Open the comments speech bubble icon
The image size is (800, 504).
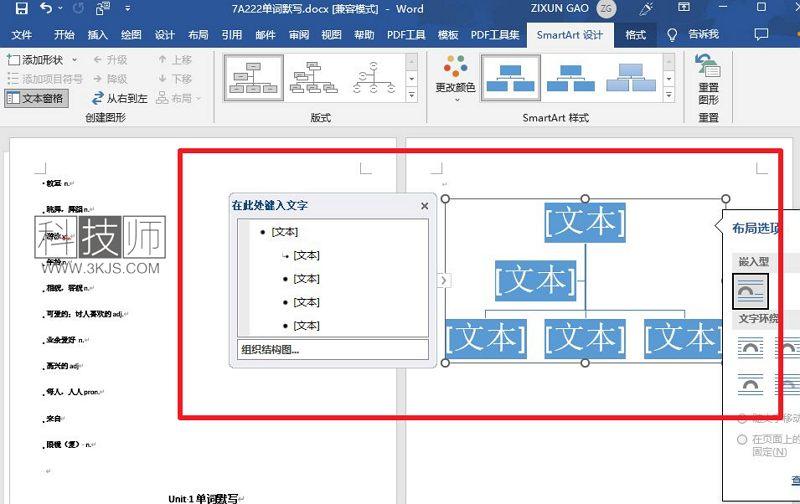[x=761, y=34]
